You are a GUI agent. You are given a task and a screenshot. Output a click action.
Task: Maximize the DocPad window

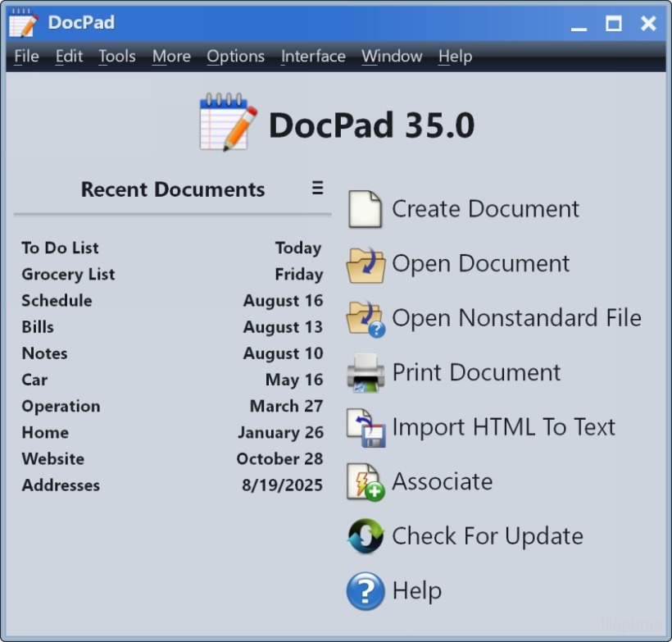(613, 23)
